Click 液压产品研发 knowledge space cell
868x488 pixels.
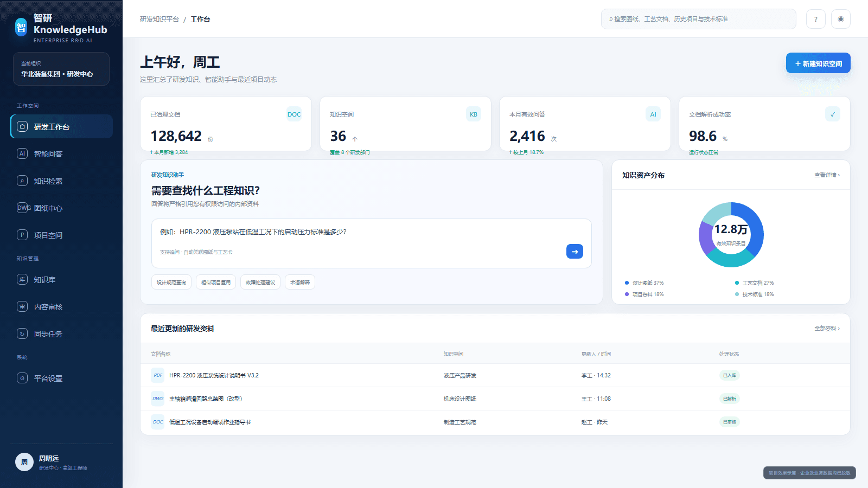coord(459,375)
